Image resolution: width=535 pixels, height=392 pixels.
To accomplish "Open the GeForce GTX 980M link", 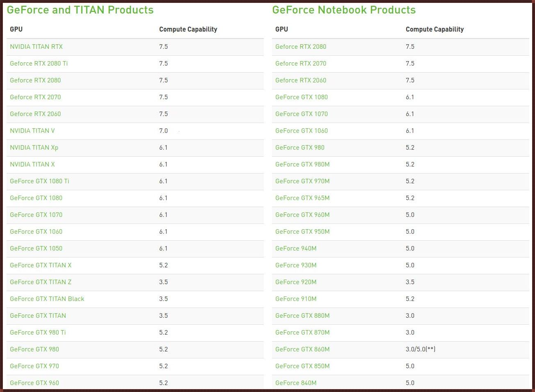I will [x=302, y=164].
